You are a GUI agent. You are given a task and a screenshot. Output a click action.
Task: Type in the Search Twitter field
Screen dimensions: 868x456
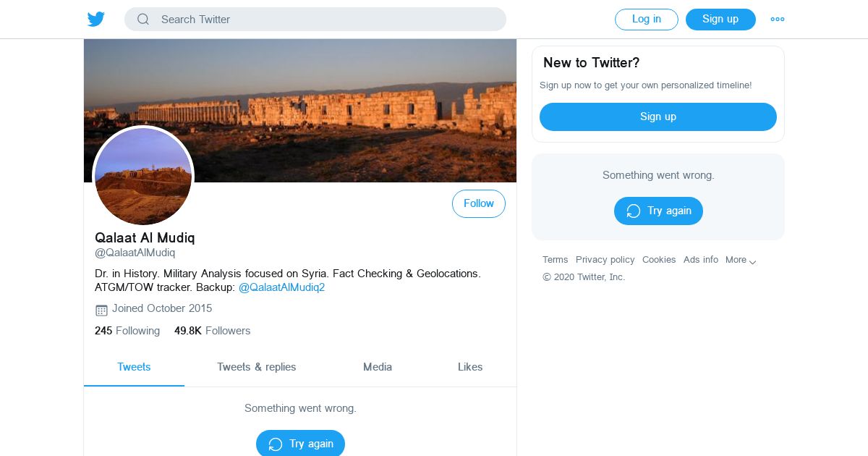[325, 20]
